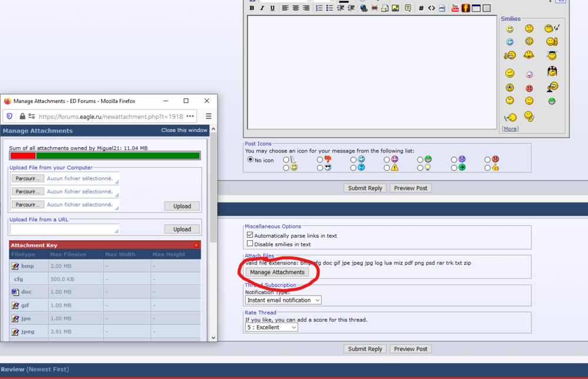The width and height of the screenshot is (588, 379).
Task: Toggle Underline formatting in editor toolbar
Action: pos(272,8)
